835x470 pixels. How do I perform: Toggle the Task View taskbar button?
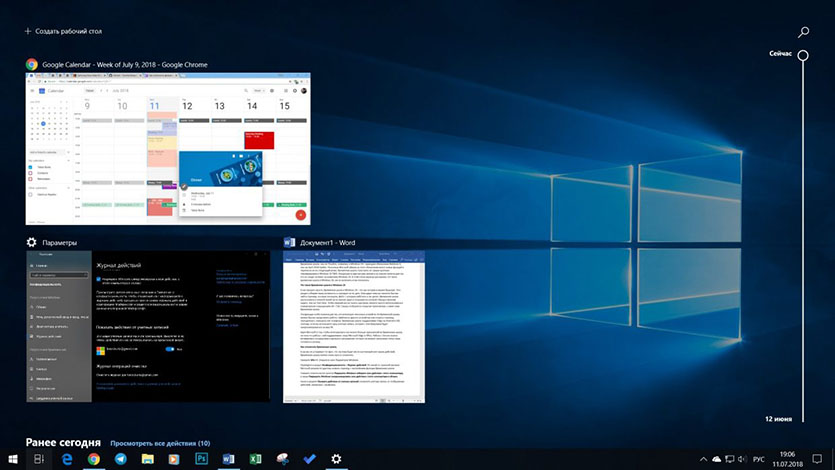[39, 459]
